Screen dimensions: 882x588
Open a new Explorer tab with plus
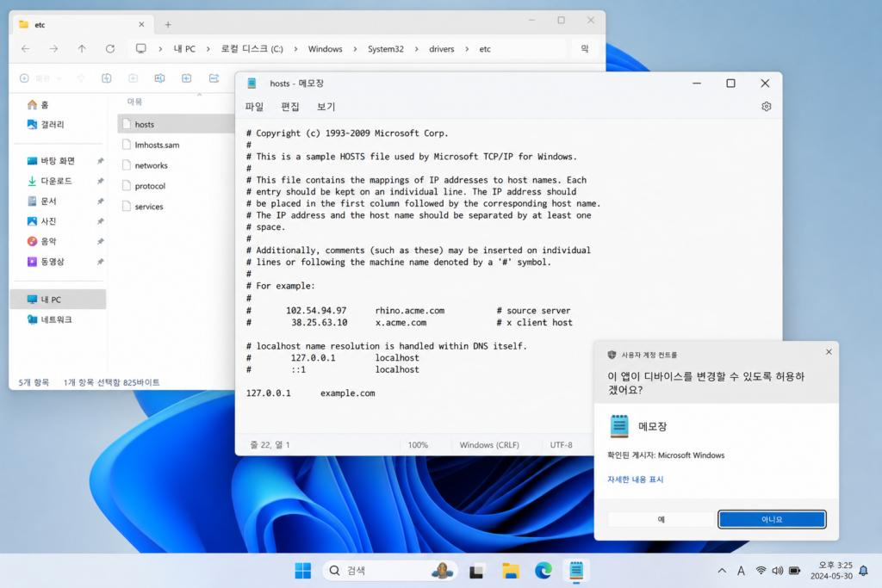[x=168, y=25]
